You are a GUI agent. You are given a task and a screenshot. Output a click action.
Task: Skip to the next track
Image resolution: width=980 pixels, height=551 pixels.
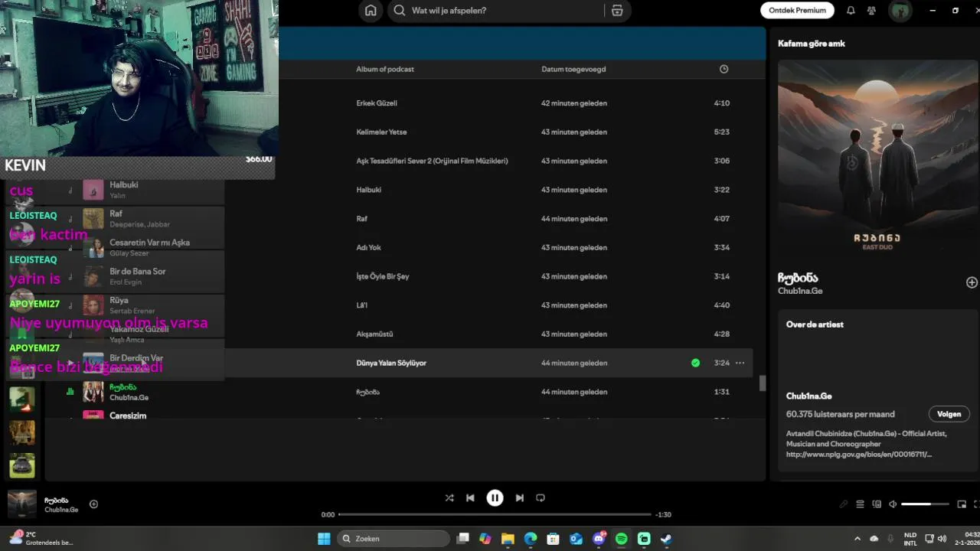pos(519,498)
